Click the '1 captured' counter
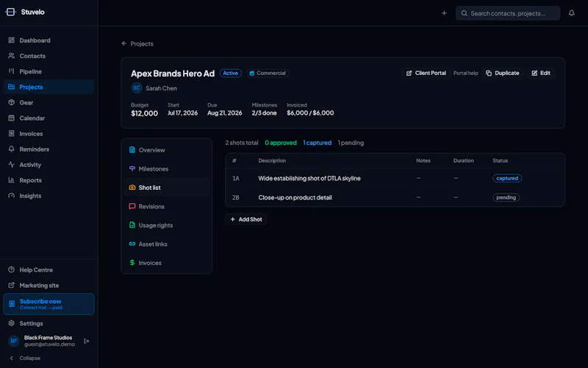The image size is (588, 368). (x=318, y=143)
